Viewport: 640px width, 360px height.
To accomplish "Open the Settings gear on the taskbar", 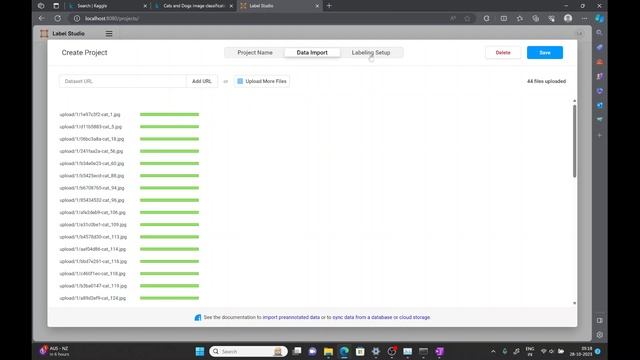I will pos(376,351).
